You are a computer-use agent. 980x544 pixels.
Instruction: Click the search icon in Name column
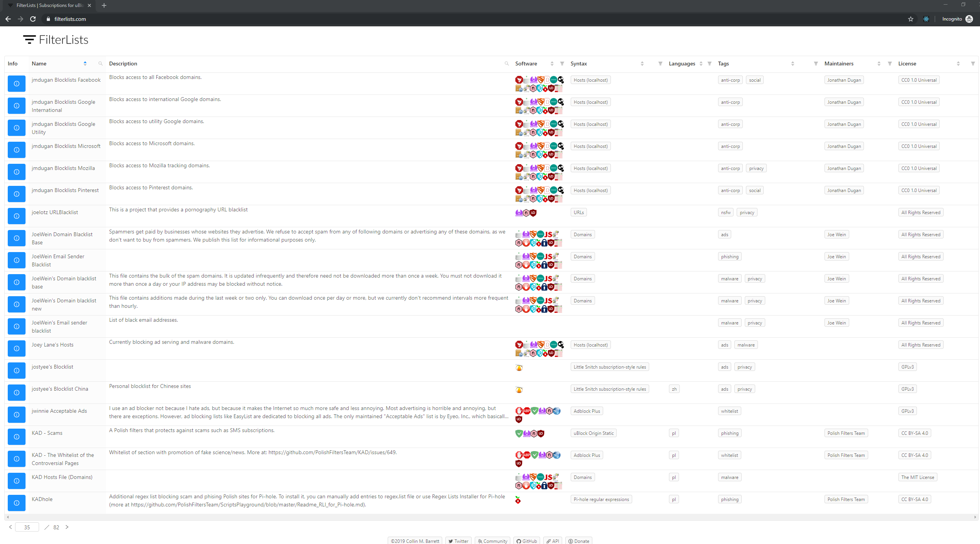coord(101,63)
